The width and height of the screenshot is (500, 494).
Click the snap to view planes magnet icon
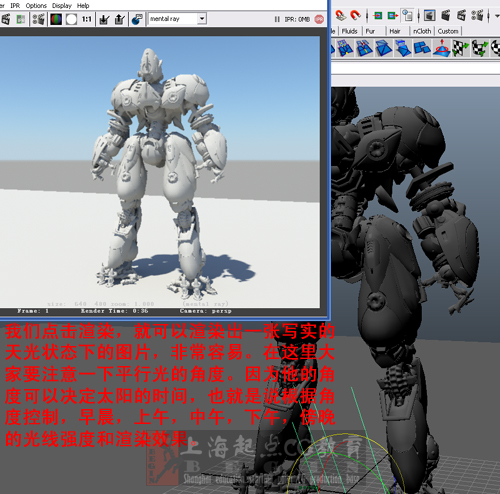pyautogui.click(x=340, y=15)
